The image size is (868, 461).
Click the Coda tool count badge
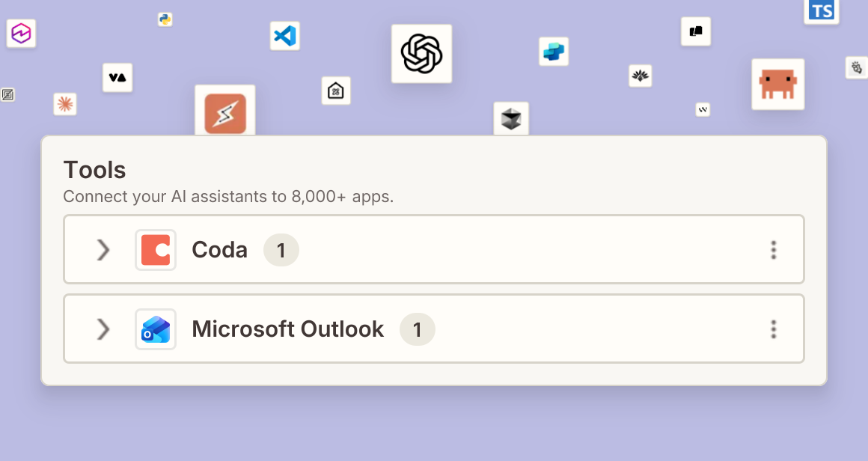pos(281,250)
